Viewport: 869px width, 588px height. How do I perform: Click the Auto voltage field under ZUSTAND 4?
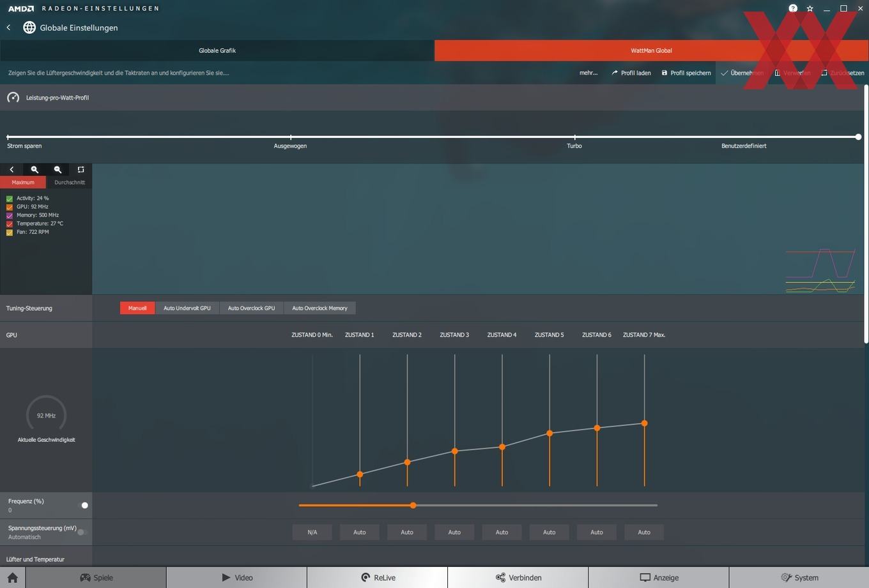pyautogui.click(x=502, y=532)
